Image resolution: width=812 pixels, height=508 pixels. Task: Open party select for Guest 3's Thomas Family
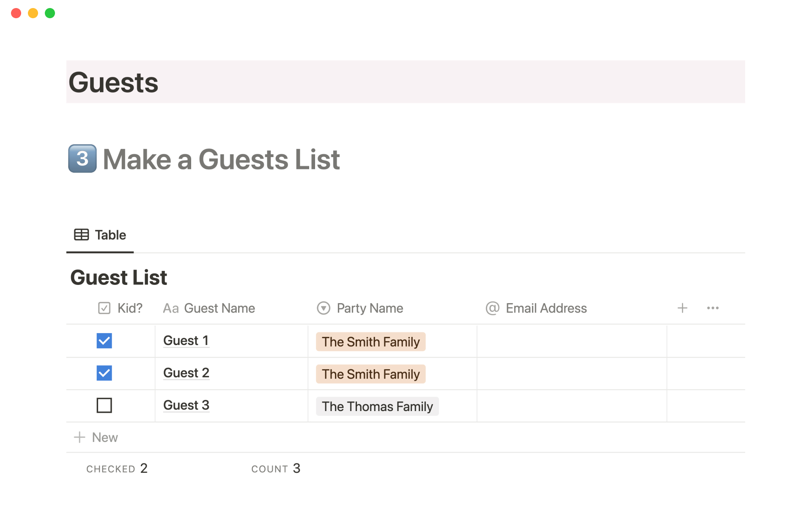tap(377, 406)
